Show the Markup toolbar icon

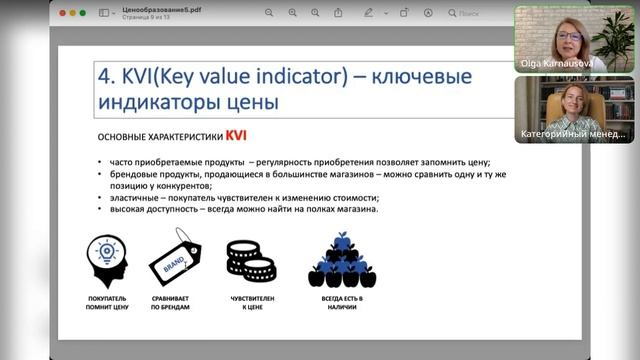428,13
